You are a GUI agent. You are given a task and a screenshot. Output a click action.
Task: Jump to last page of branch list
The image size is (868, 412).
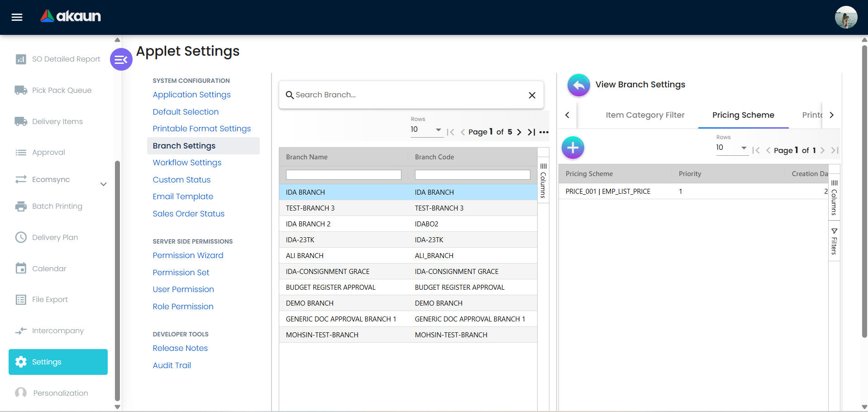coord(531,132)
